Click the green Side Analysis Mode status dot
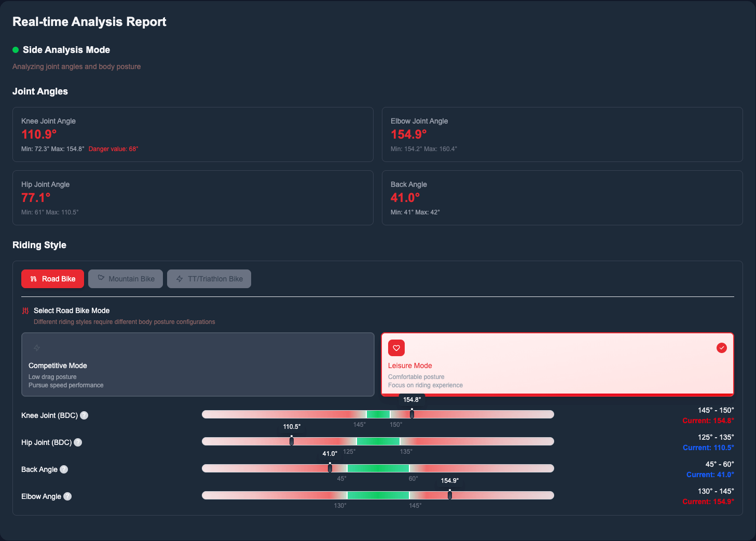This screenshot has width=756, height=541. (16, 50)
